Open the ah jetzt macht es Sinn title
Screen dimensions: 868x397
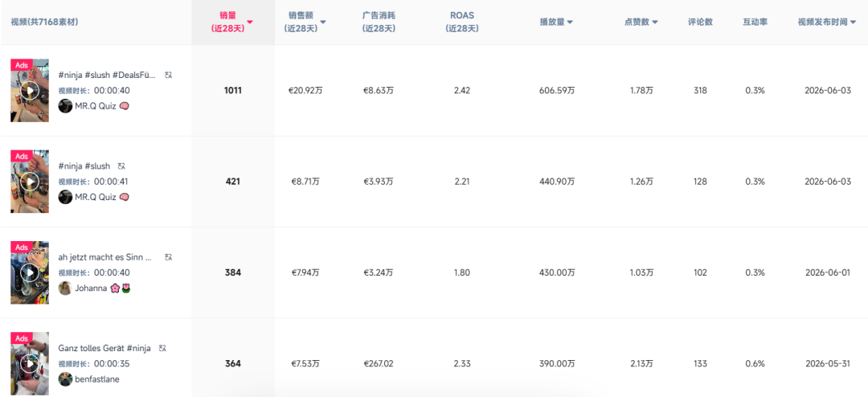pos(104,257)
